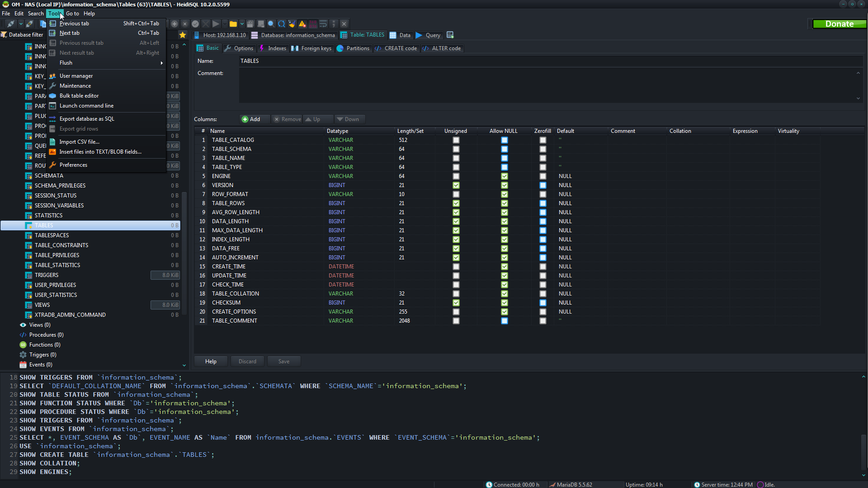This screenshot has width=868, height=488.
Task: Click the Donate button
Action: (x=839, y=24)
